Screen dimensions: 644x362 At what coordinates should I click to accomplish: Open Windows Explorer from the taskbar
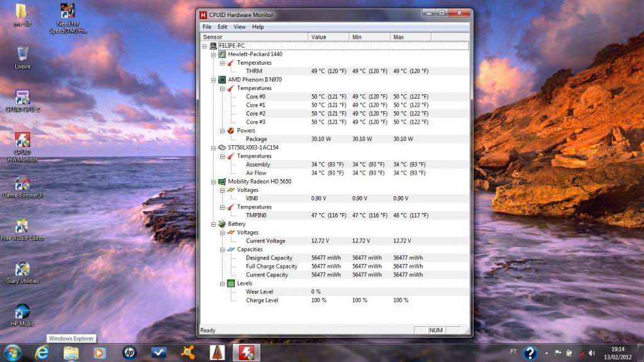70,353
